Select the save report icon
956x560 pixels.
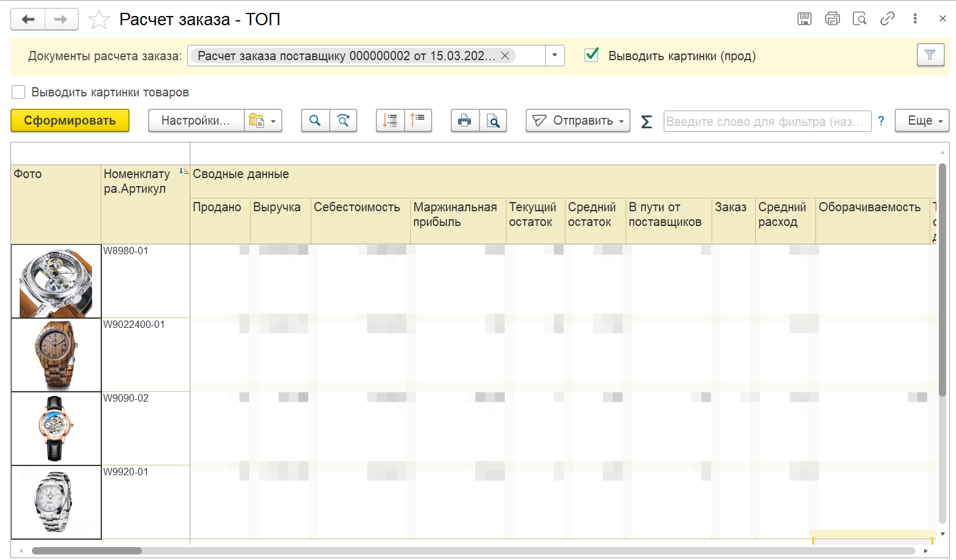pos(805,18)
